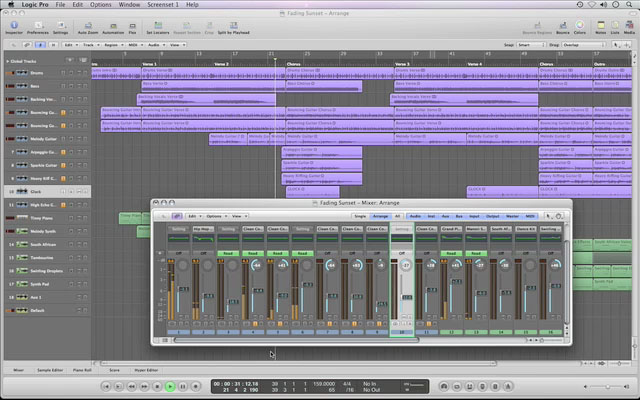
Task: Open the Arrange Audio local menu
Action: tap(156, 45)
